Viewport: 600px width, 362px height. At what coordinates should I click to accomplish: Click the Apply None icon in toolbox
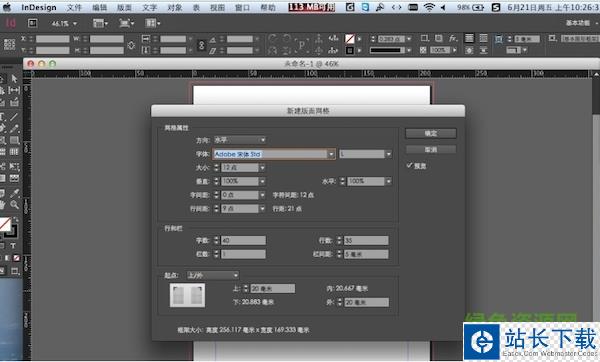pos(16,258)
